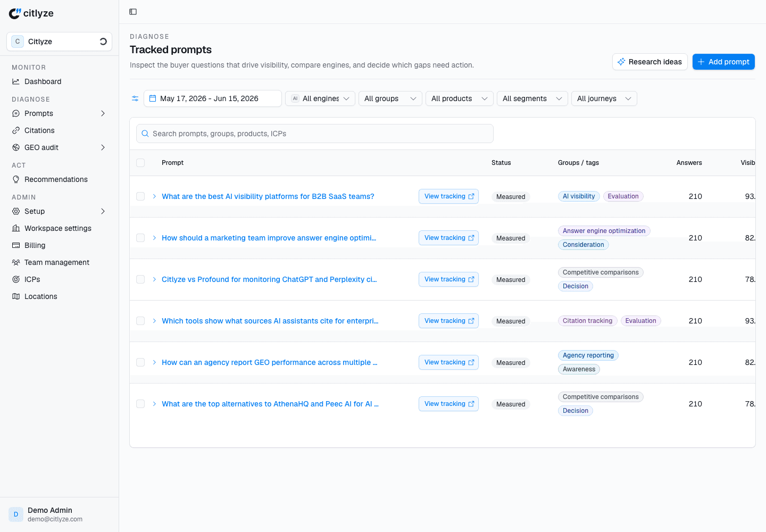Image resolution: width=766 pixels, height=532 pixels.
Task: Click the ICPs target icon
Action: coord(16,279)
